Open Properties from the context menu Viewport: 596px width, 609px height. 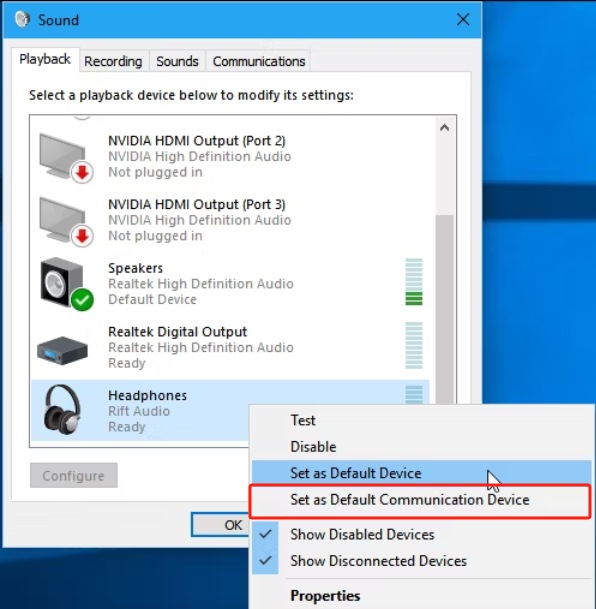[421, 596]
